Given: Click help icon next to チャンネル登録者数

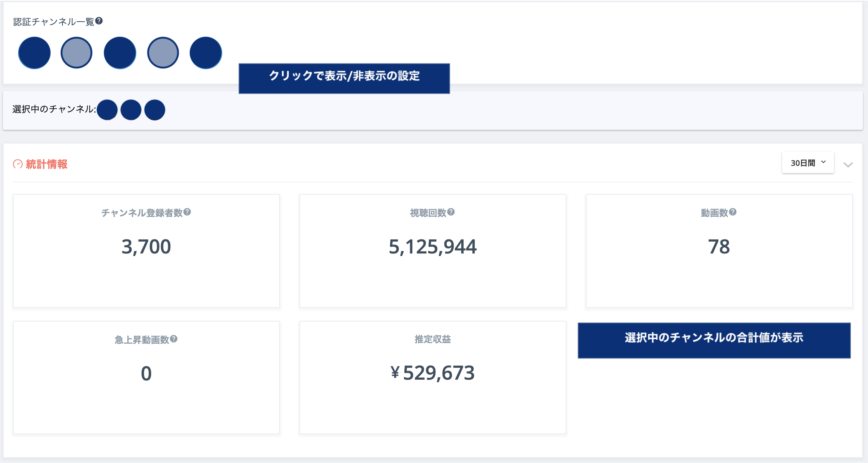Looking at the screenshot, I should tap(187, 212).
